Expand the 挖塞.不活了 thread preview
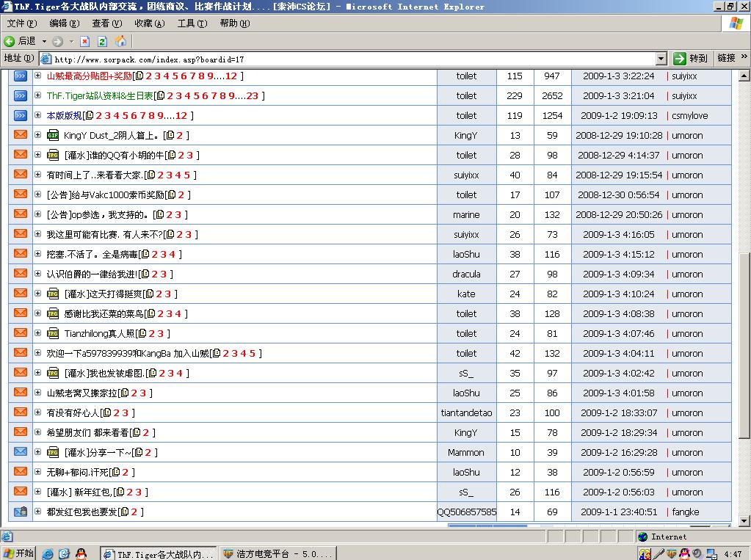The image size is (751, 560). (38, 254)
